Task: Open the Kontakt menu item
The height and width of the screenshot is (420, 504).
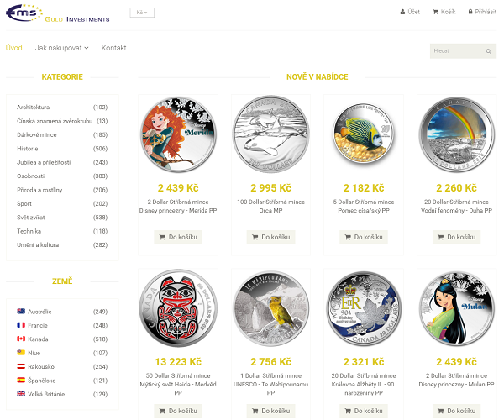Action: click(x=113, y=48)
